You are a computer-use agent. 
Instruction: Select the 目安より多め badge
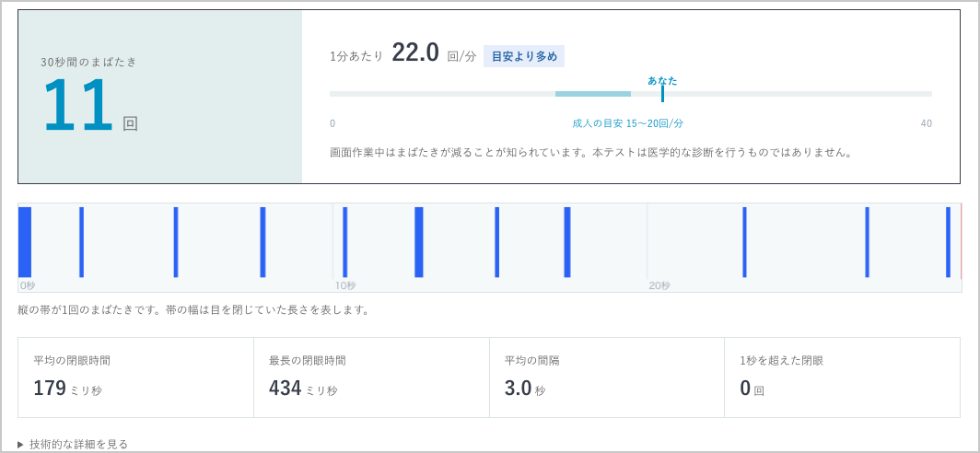point(524,56)
